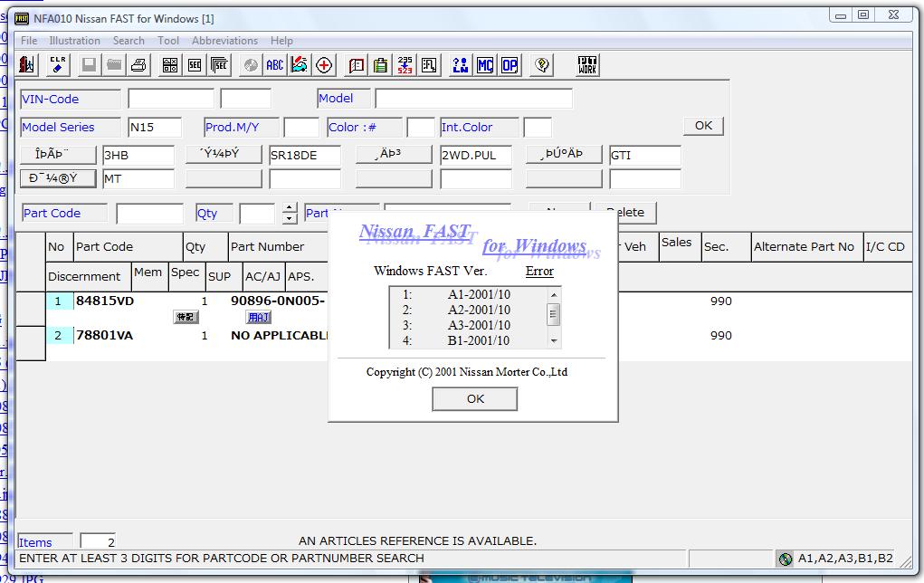Click the clipboard list toolbar icon
This screenshot has width=924, height=583.
(381, 64)
